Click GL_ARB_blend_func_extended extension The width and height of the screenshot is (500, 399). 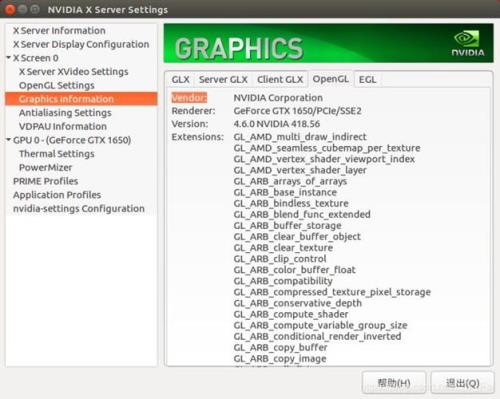tap(302, 214)
